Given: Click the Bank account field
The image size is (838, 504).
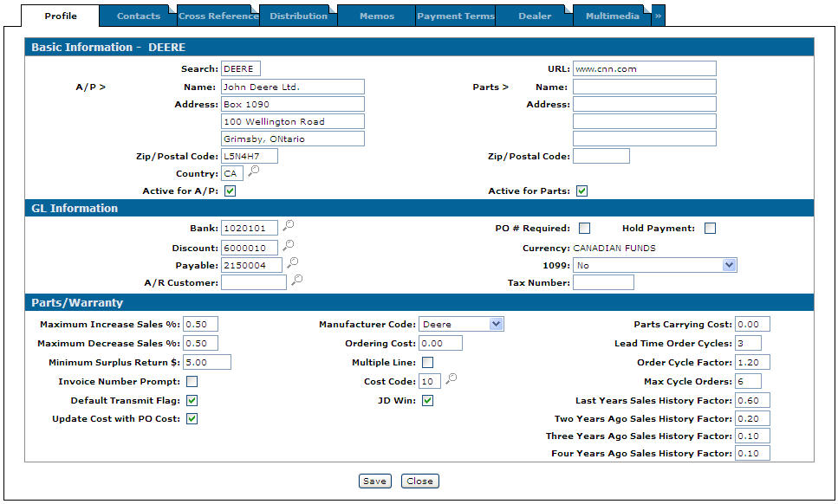Looking at the screenshot, I should pyautogui.click(x=250, y=228).
